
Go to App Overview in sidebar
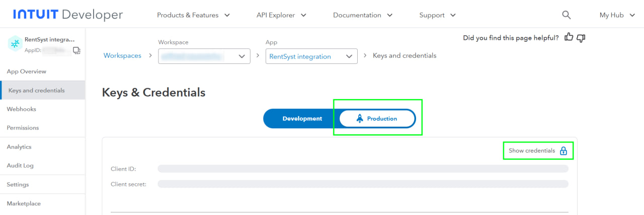(27, 71)
